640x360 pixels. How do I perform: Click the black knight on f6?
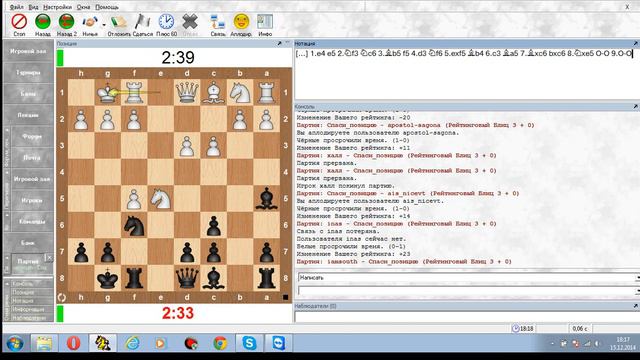[134, 225]
